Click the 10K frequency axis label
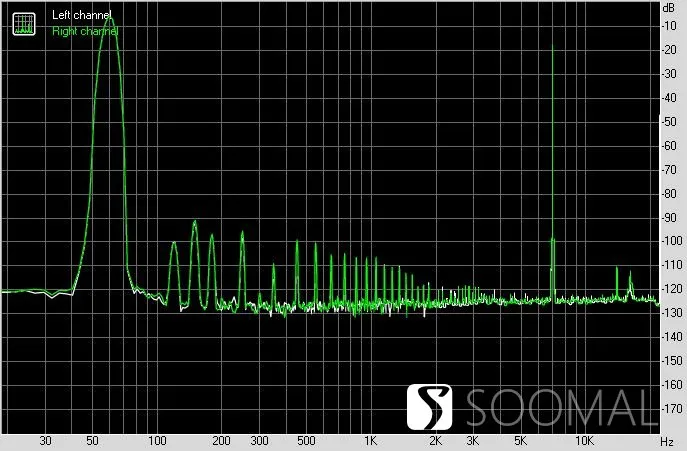The image size is (687, 451). point(584,440)
